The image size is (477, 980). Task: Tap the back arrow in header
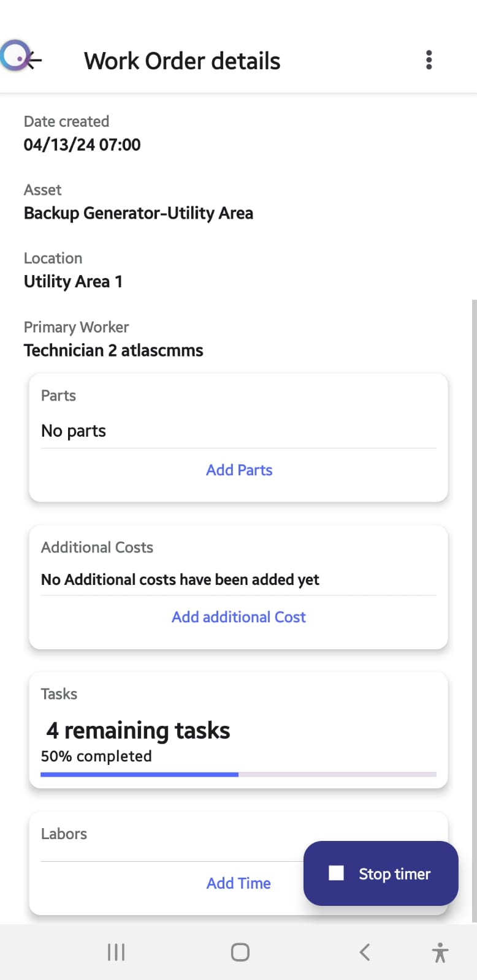(32, 60)
